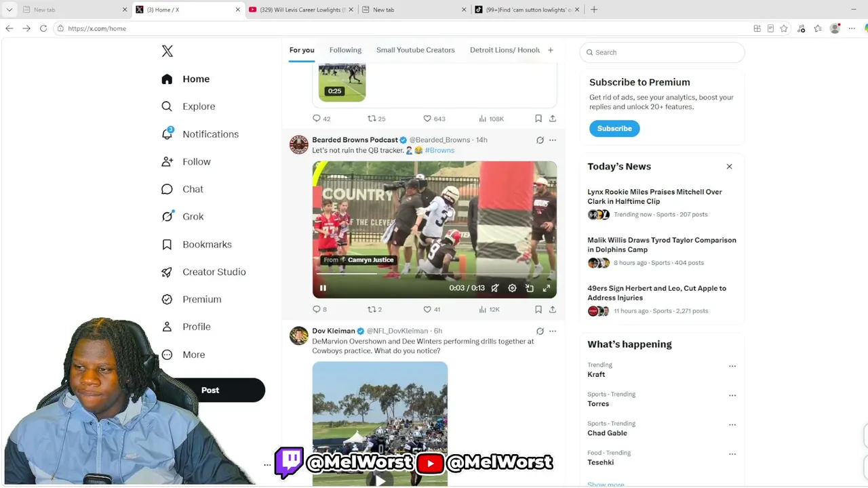Repost the post with 25 reposts
This screenshot has height=488, width=868.
(x=376, y=119)
